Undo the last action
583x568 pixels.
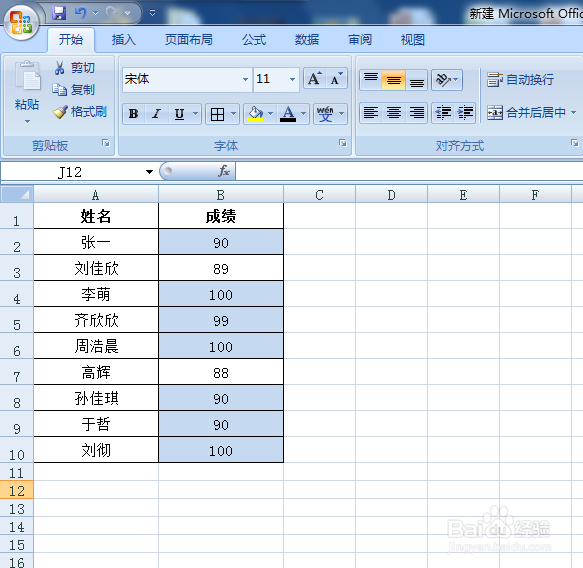80,13
